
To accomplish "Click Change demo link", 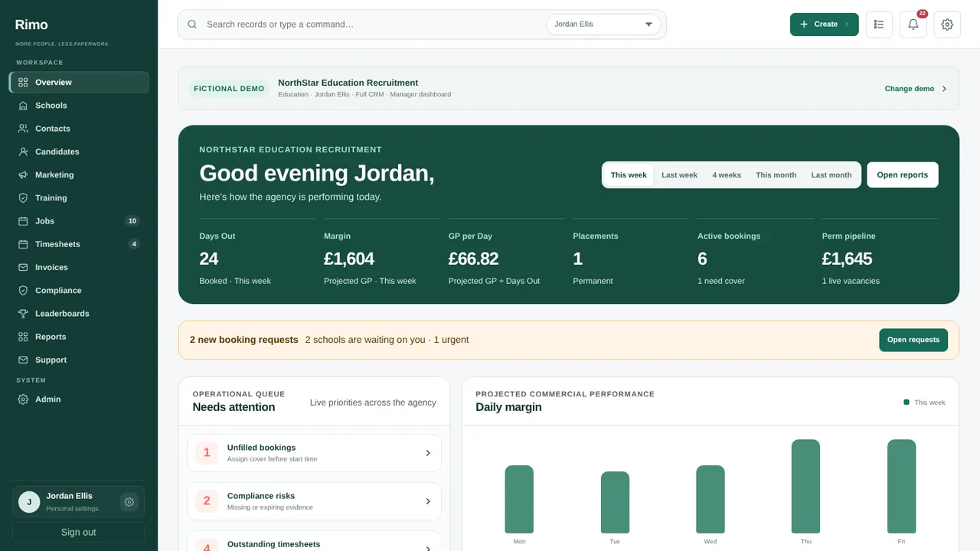I will tap(916, 89).
